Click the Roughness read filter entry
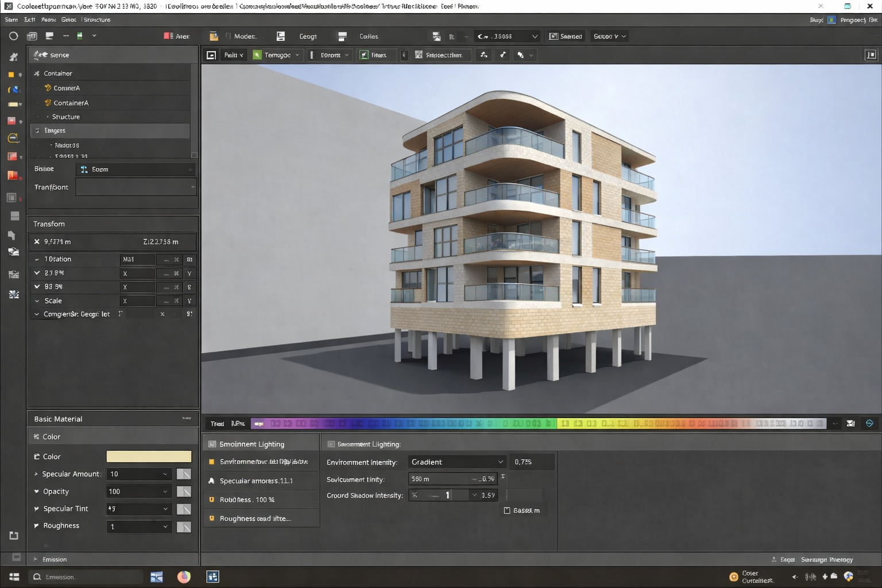The width and height of the screenshot is (882, 588). (256, 518)
